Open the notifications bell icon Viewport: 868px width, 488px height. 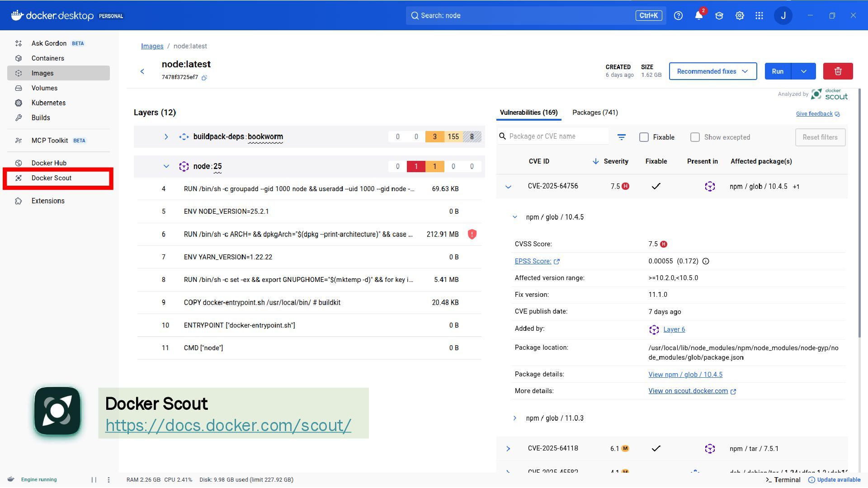698,15
